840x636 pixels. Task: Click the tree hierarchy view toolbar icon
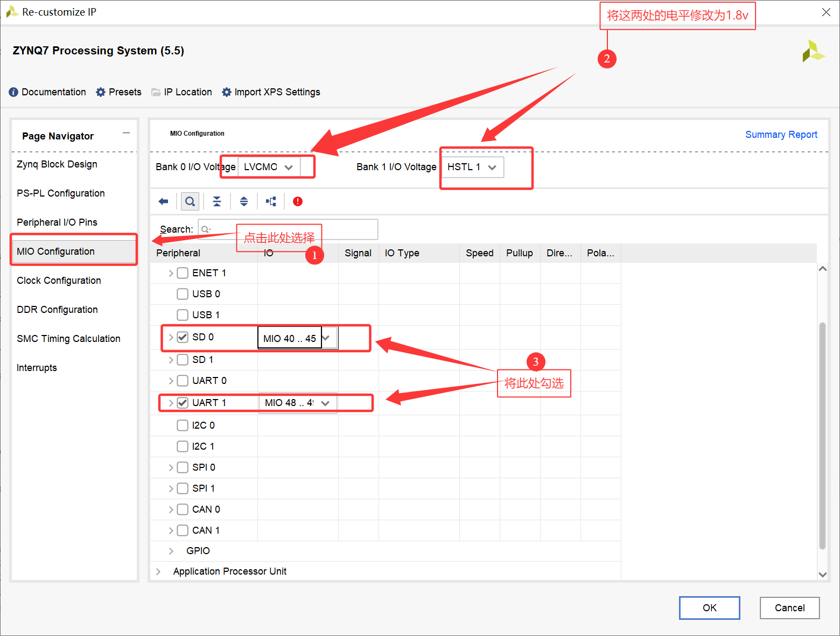click(271, 201)
